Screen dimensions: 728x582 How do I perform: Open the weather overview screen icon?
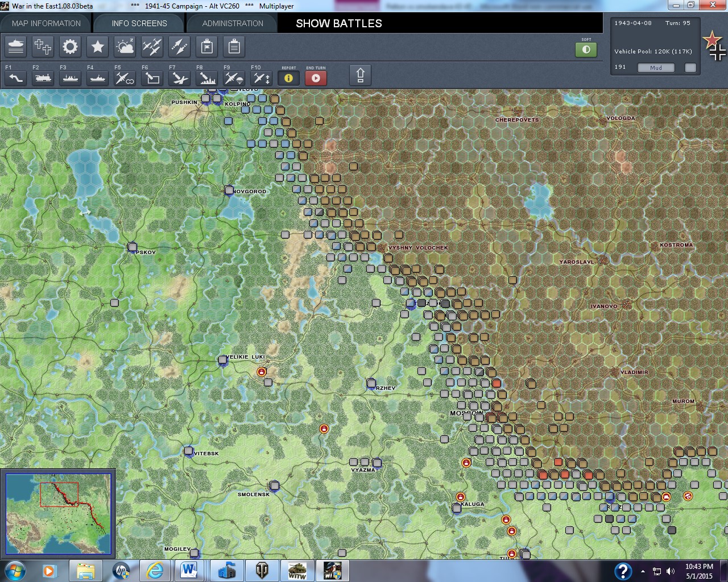point(125,47)
